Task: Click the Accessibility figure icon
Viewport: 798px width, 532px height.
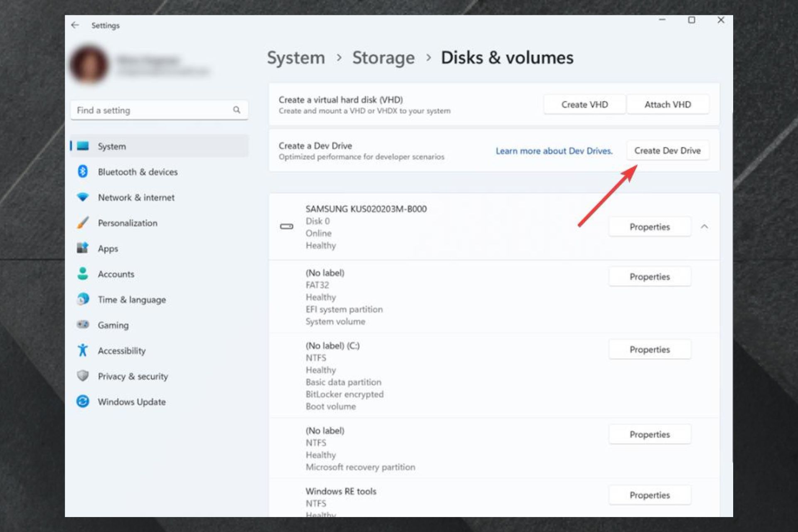Action: tap(83, 350)
